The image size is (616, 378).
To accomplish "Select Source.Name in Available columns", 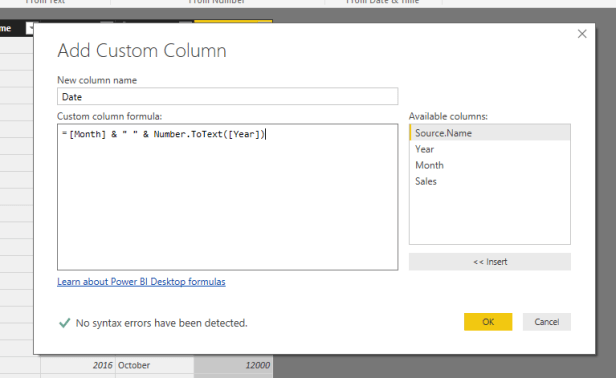I will pos(490,133).
